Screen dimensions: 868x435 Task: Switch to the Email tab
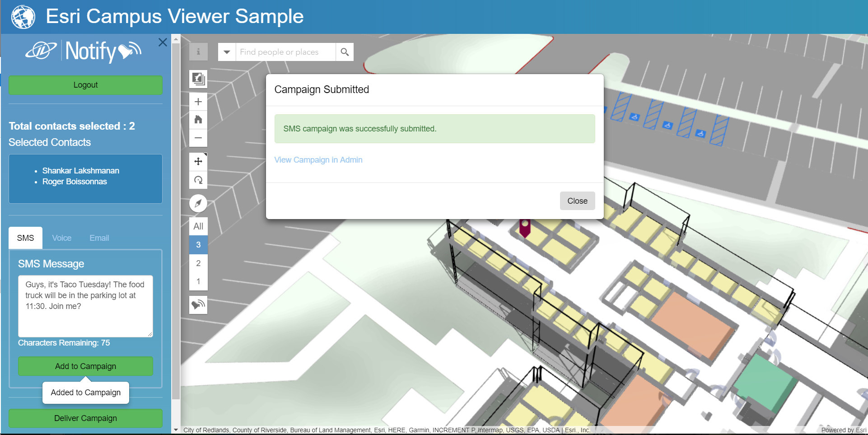(x=99, y=238)
